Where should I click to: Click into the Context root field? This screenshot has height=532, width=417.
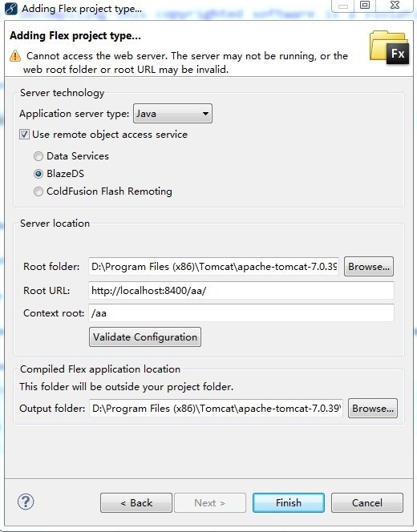pos(241,312)
